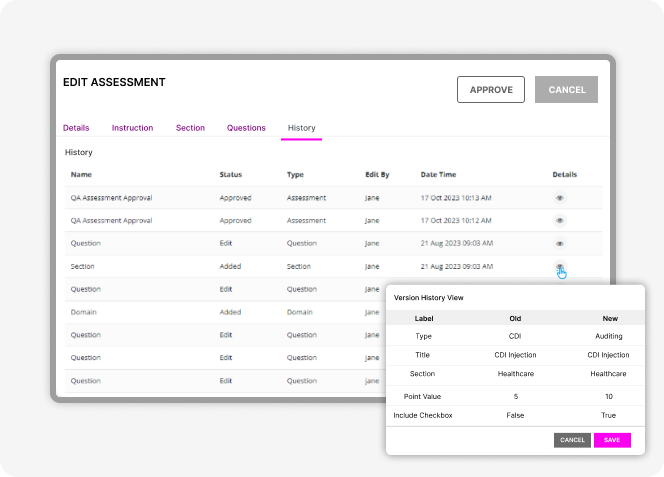664x477 pixels.
Task: Click eye icon in the Section Added row
Action: (x=560, y=266)
